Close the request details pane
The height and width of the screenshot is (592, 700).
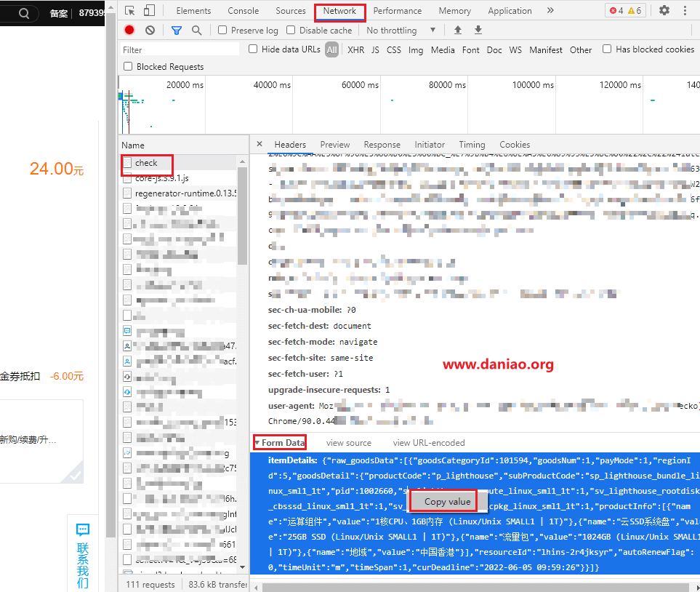[260, 144]
